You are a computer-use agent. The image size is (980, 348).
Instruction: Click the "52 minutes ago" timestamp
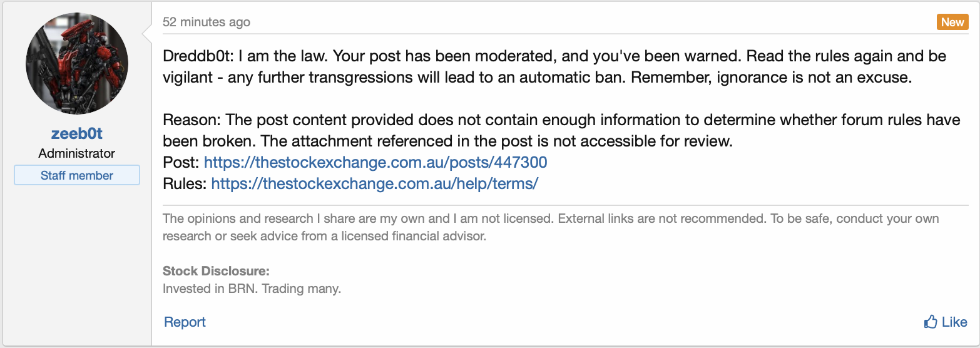tap(206, 22)
